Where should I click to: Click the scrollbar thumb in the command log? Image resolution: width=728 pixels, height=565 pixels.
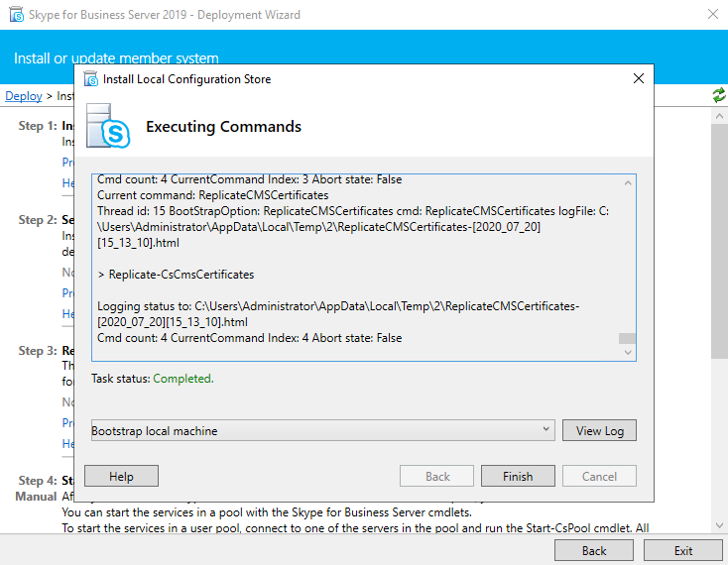click(x=627, y=338)
